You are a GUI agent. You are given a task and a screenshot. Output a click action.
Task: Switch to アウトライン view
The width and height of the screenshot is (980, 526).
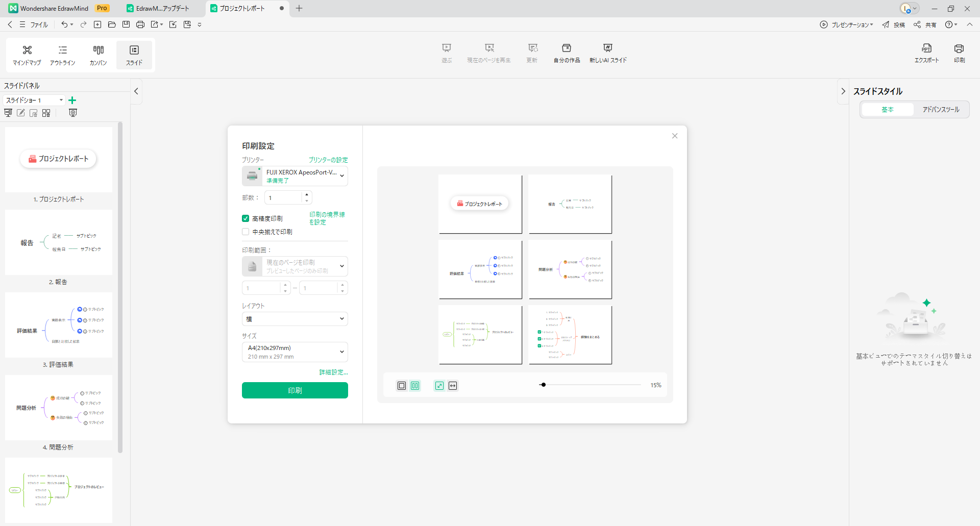pos(62,55)
